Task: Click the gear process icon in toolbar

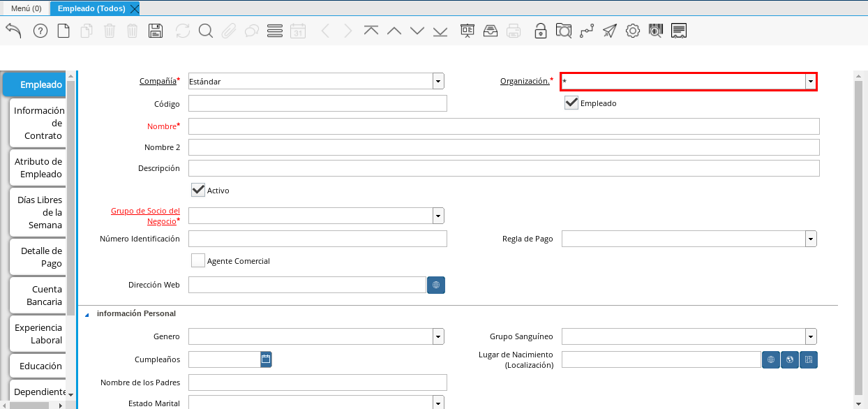Action: click(633, 31)
